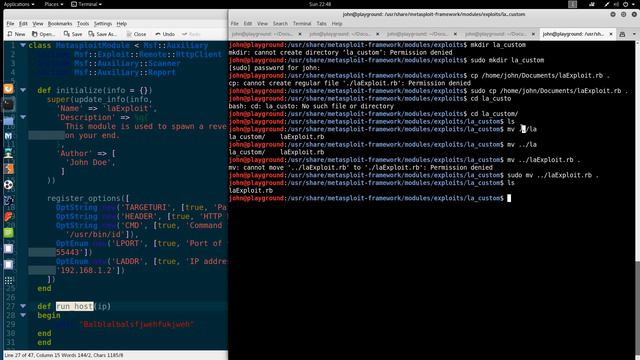Image resolution: width=640 pixels, height=360 pixels.
Task: Close the second terminal tab
Action: (x=378, y=34)
